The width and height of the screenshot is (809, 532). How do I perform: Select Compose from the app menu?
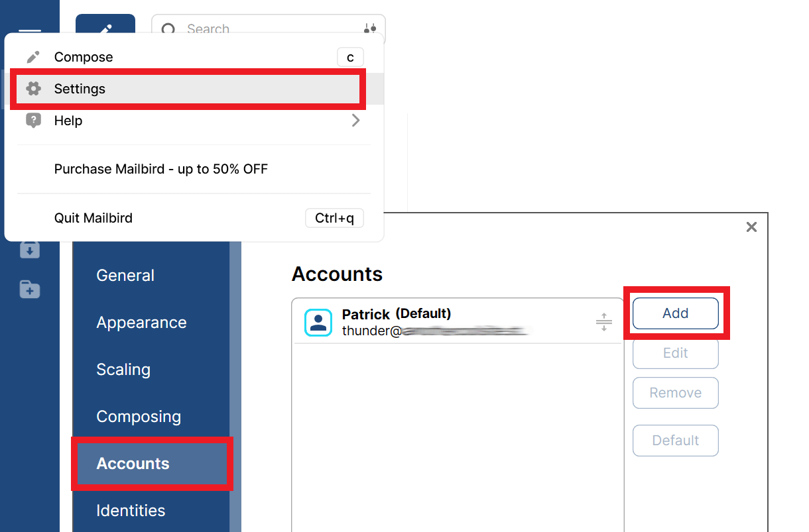click(83, 56)
